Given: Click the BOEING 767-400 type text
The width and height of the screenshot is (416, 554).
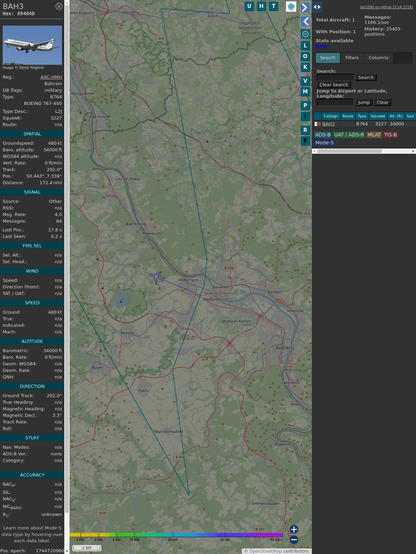Looking at the screenshot, I should [43, 104].
